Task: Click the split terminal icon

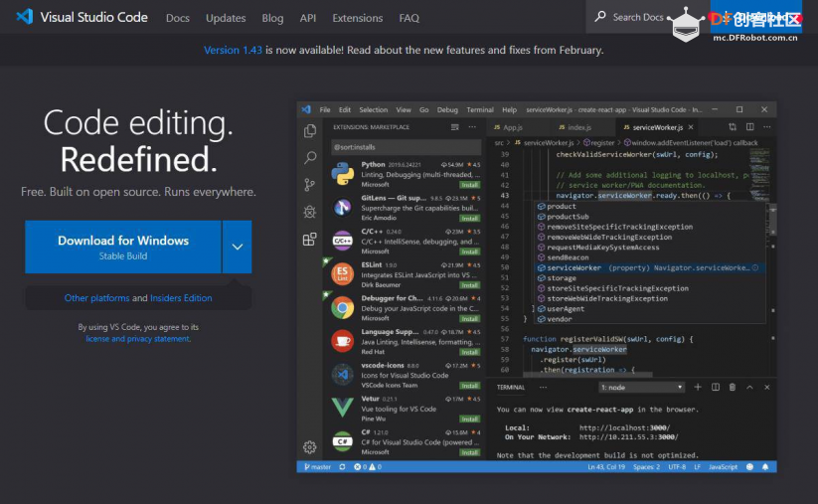Action: (716, 387)
